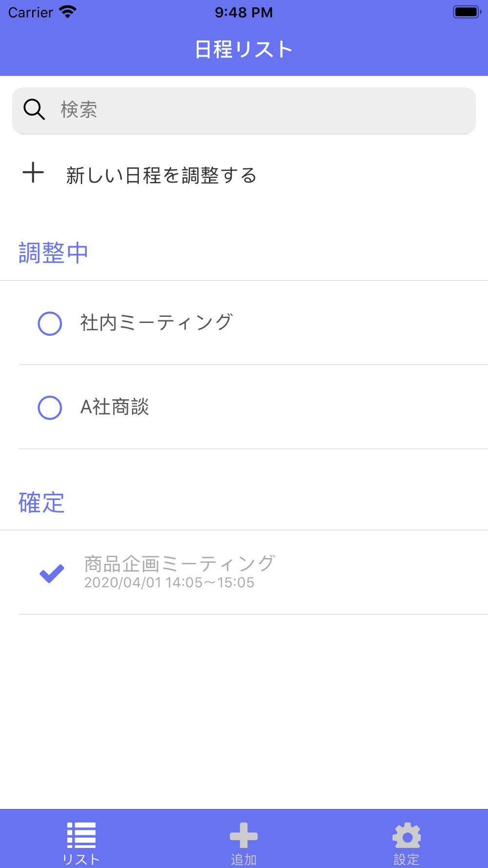488x868 pixels.
Task: Open 商品企画ミーティング confirmed entry
Action: (253, 572)
